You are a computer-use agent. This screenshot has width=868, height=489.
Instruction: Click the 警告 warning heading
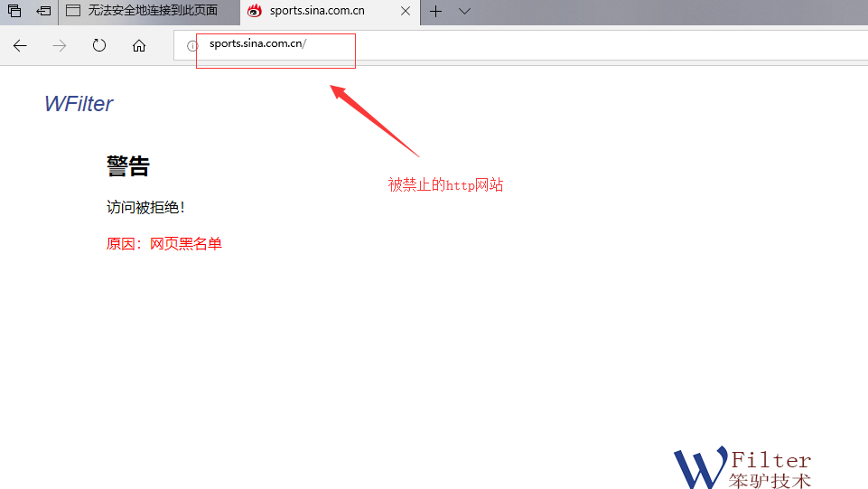coord(127,166)
